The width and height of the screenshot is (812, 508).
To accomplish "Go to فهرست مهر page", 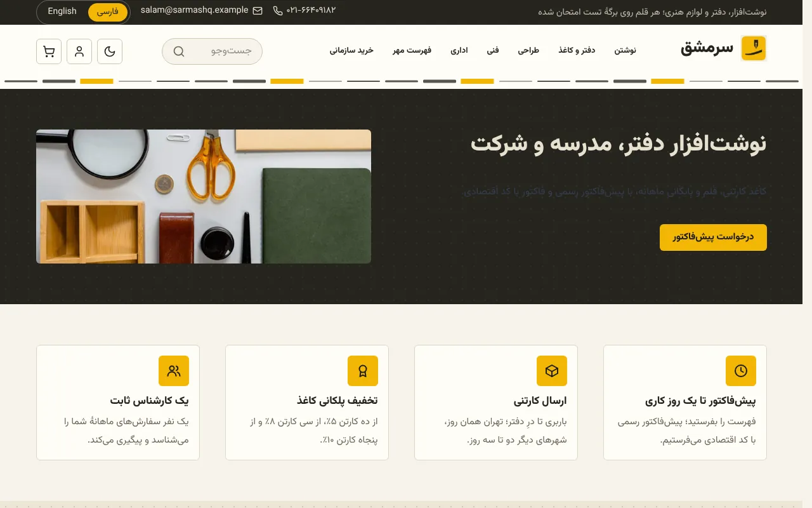I will (412, 50).
